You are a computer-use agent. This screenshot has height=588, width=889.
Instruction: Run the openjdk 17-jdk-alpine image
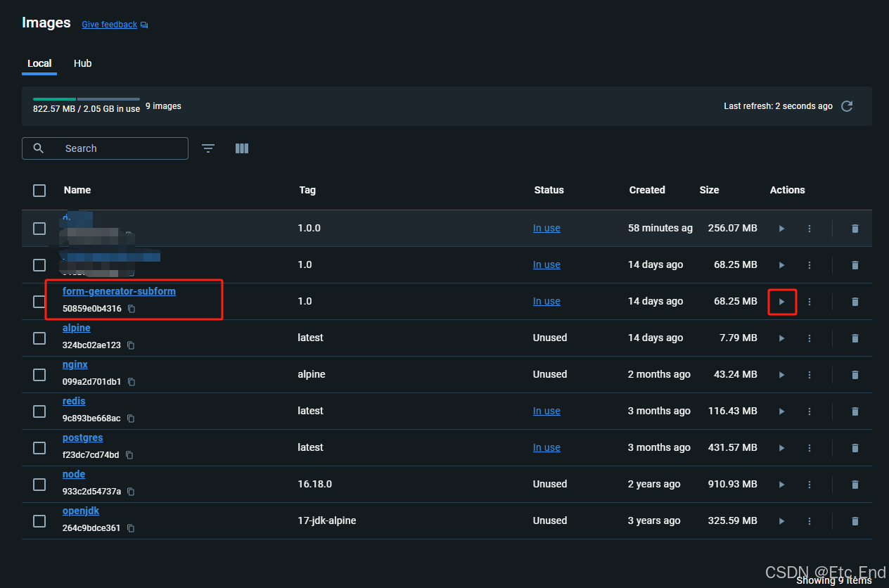(x=781, y=521)
